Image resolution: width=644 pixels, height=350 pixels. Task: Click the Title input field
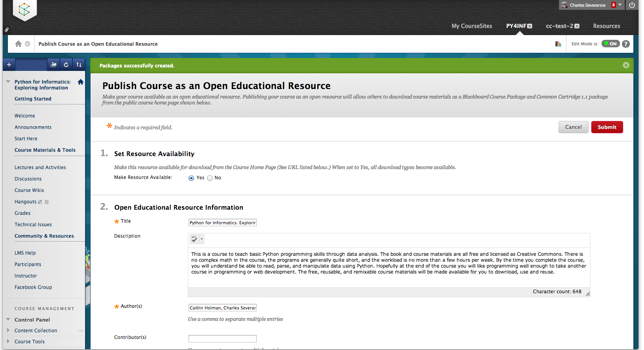tap(222, 223)
